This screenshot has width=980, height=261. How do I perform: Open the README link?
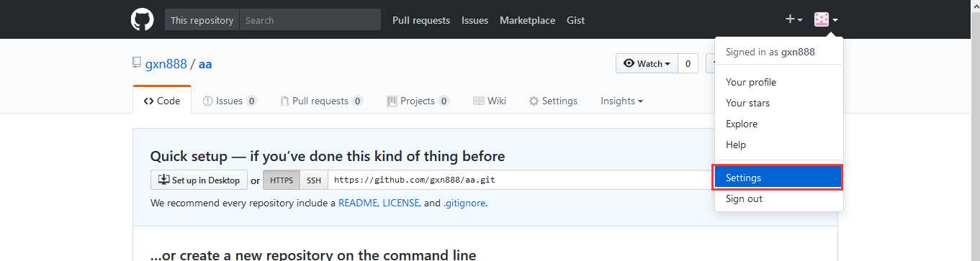pos(358,203)
